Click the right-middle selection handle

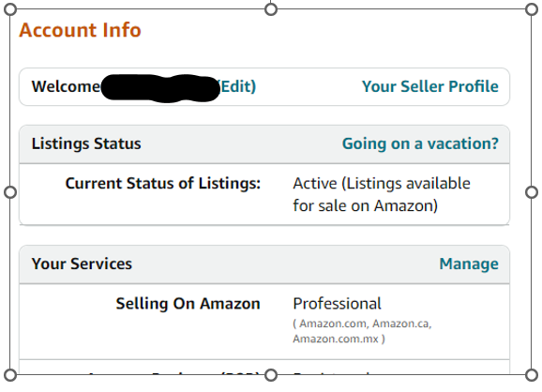[x=532, y=192]
